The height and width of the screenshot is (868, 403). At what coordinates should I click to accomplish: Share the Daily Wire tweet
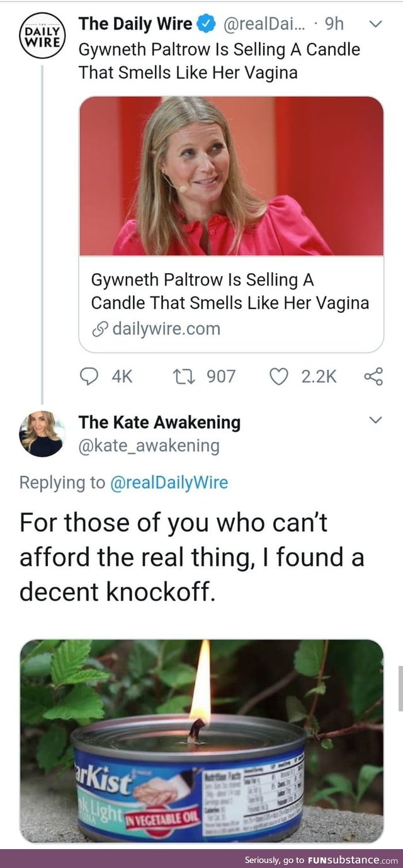click(x=373, y=376)
